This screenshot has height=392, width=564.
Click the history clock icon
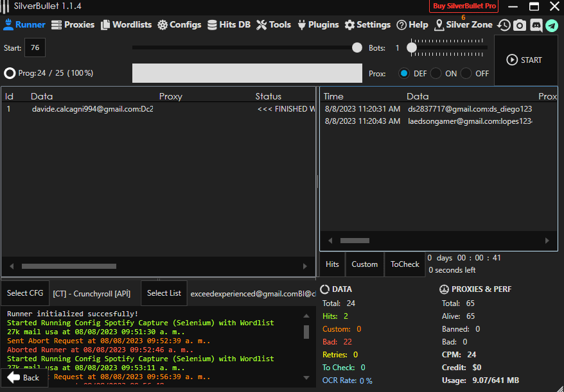coord(504,25)
